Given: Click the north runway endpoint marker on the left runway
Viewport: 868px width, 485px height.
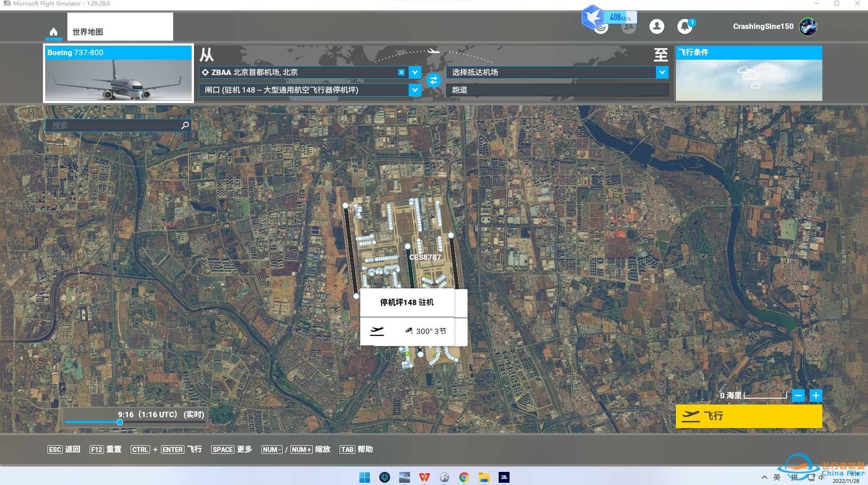Looking at the screenshot, I should (x=345, y=206).
